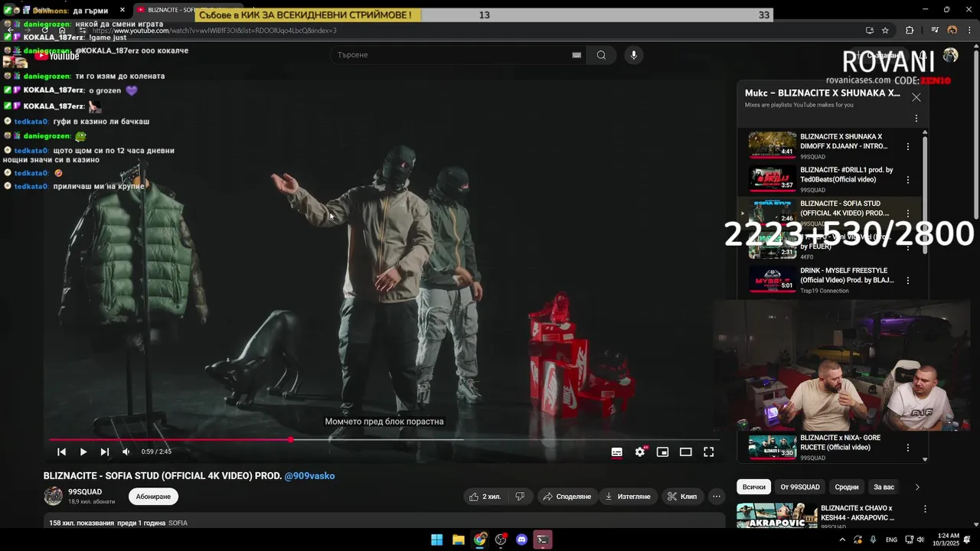The width and height of the screenshot is (980, 551).
Task: Open Discord from the taskbar
Action: [x=522, y=540]
